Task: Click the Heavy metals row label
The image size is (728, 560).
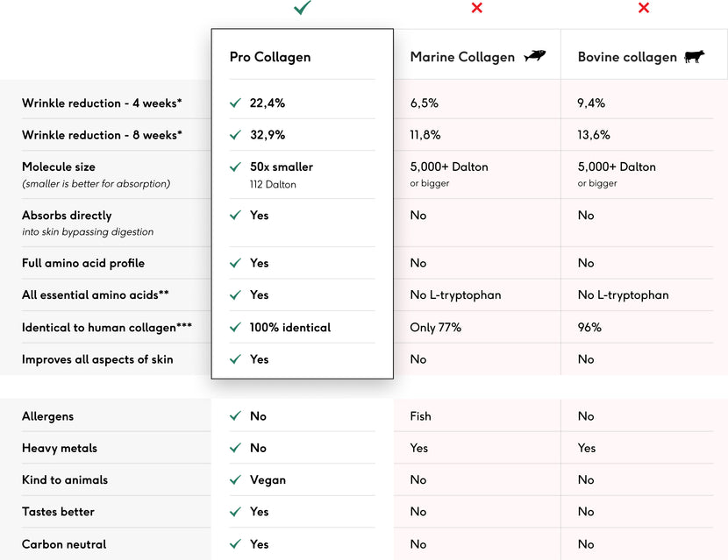Action: pyautogui.click(x=60, y=448)
